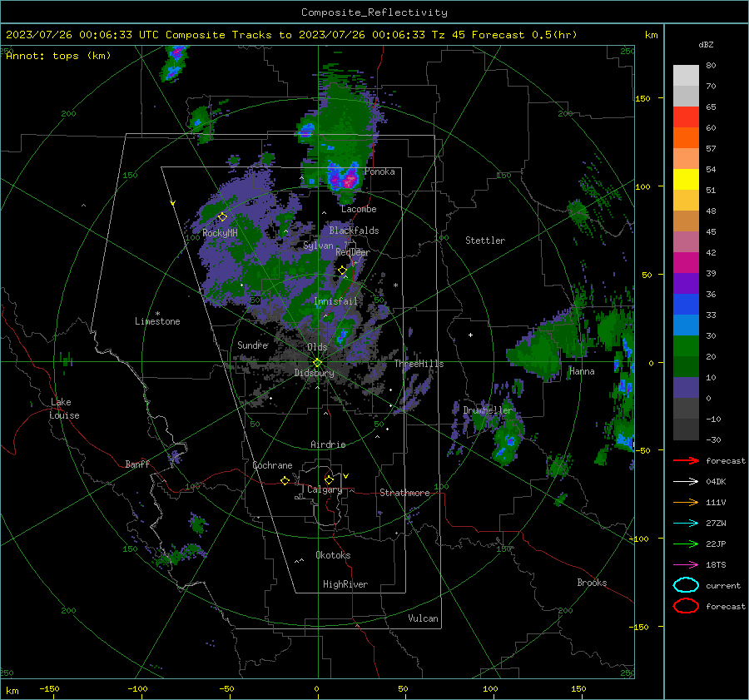Click the Blackfalds city label

(354, 231)
